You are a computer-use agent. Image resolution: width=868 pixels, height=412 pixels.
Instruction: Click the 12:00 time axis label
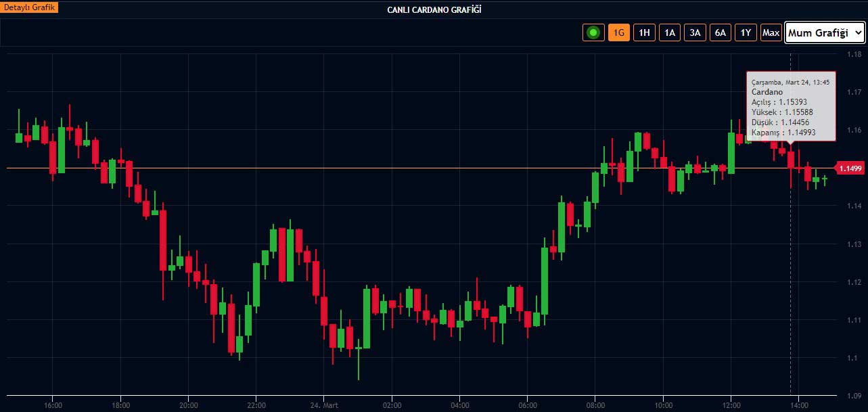(x=731, y=406)
